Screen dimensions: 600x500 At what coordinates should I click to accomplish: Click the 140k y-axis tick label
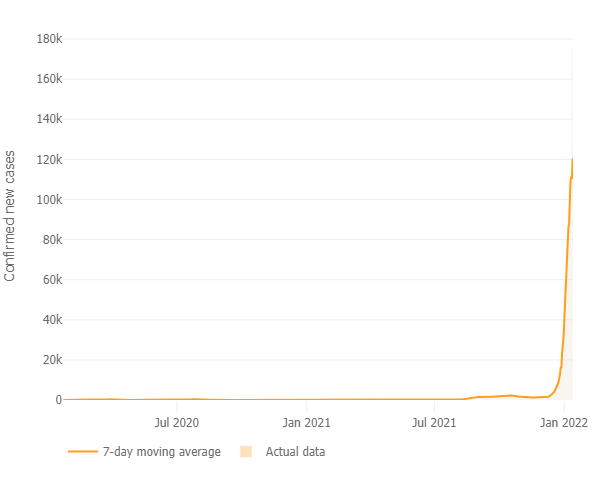click(49, 119)
